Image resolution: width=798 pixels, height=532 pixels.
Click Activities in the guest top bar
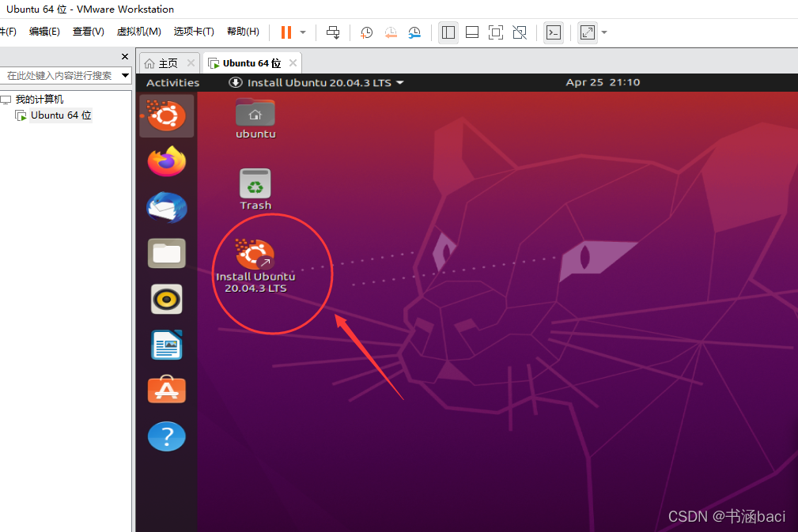tap(172, 82)
